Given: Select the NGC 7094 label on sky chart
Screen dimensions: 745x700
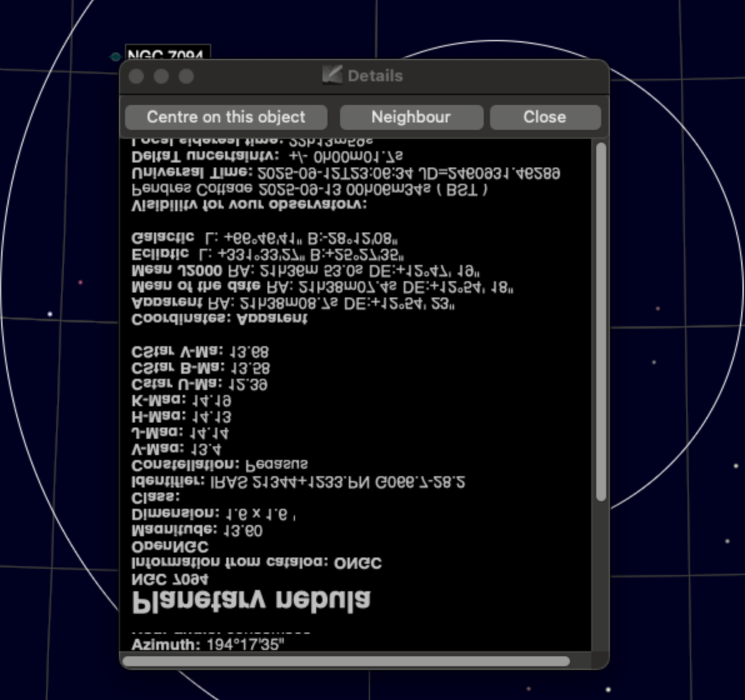Looking at the screenshot, I should 167,53.
